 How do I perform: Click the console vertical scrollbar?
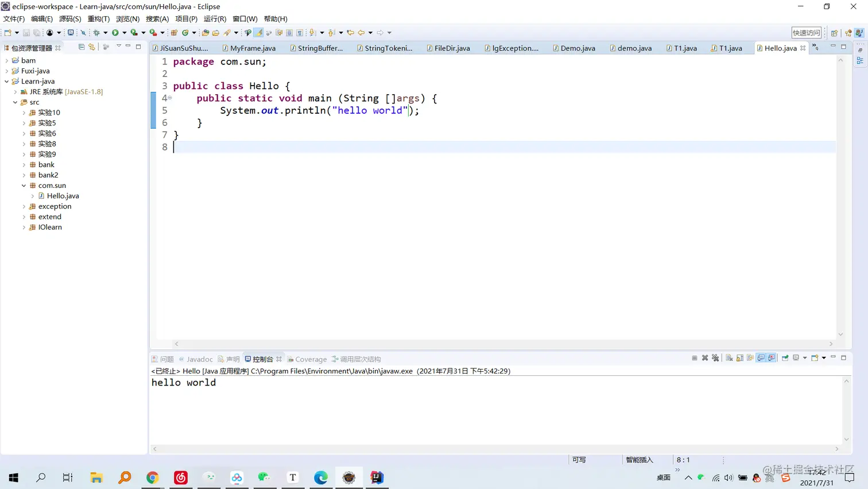(x=846, y=410)
